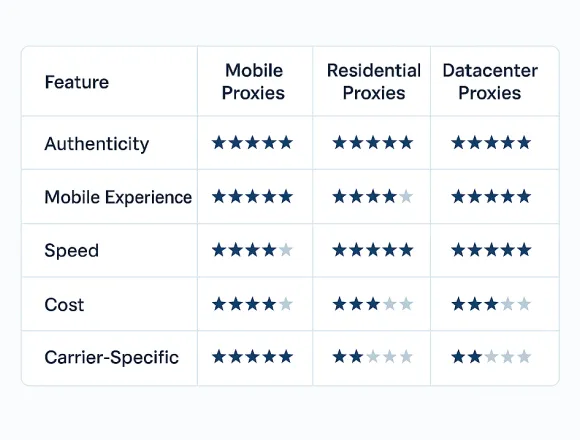Click the Residential Proxies column header
The image size is (580, 440).
pyautogui.click(x=374, y=81)
